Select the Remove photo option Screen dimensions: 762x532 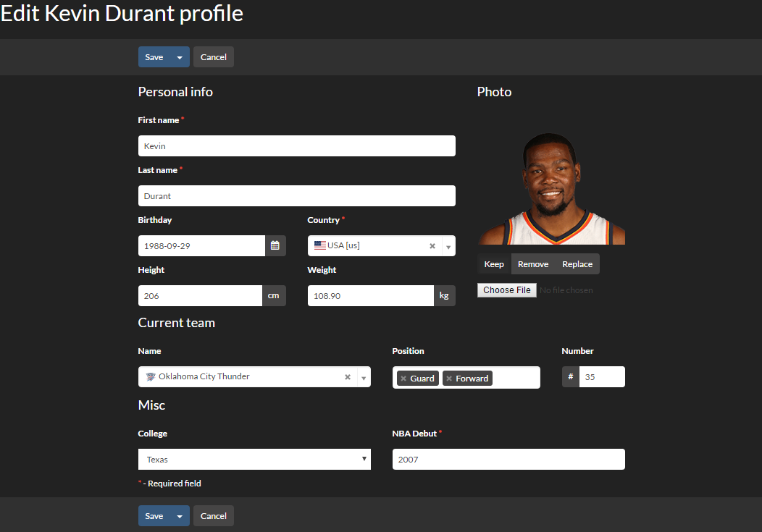[x=533, y=264]
